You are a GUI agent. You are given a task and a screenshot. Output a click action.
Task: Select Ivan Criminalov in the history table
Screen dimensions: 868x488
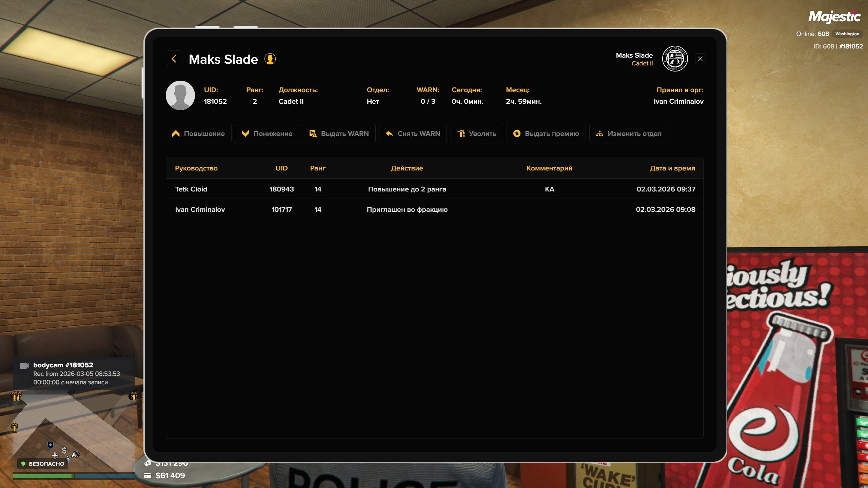200,209
